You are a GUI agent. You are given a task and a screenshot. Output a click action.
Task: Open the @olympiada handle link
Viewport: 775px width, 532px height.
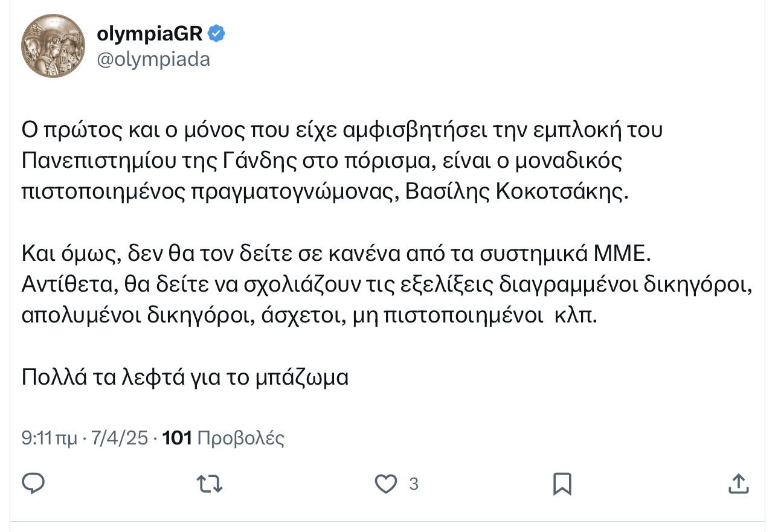coord(153,59)
